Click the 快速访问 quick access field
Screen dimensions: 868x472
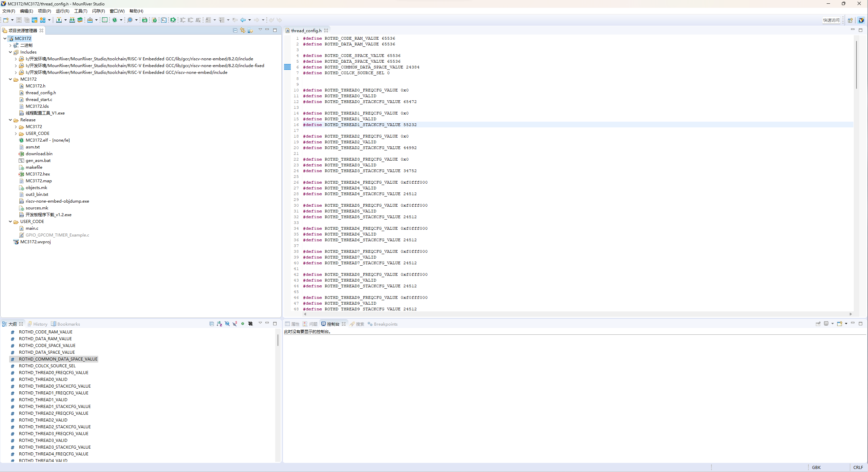(x=831, y=20)
